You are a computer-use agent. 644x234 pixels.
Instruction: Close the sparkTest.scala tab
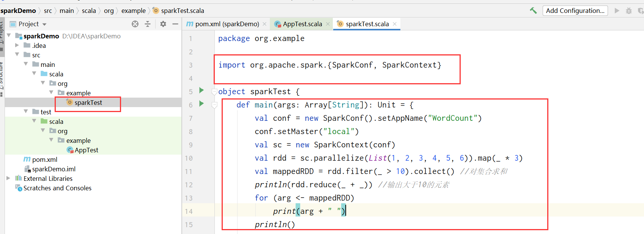coord(395,24)
